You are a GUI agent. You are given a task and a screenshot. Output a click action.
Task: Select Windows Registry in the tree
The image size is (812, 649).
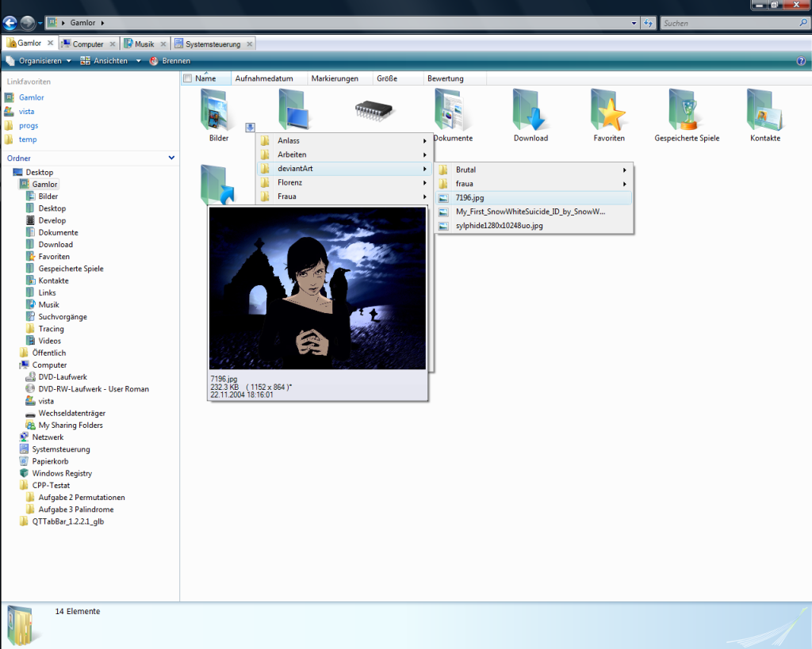62,473
